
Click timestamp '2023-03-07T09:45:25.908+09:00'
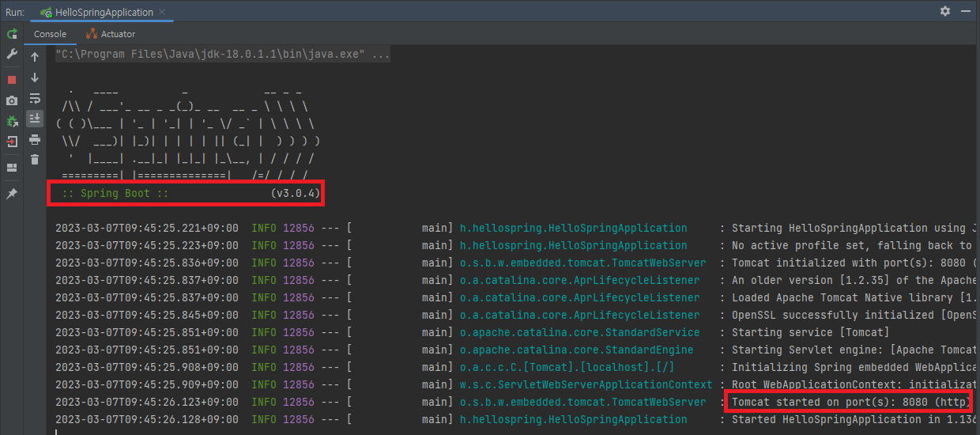(x=147, y=367)
